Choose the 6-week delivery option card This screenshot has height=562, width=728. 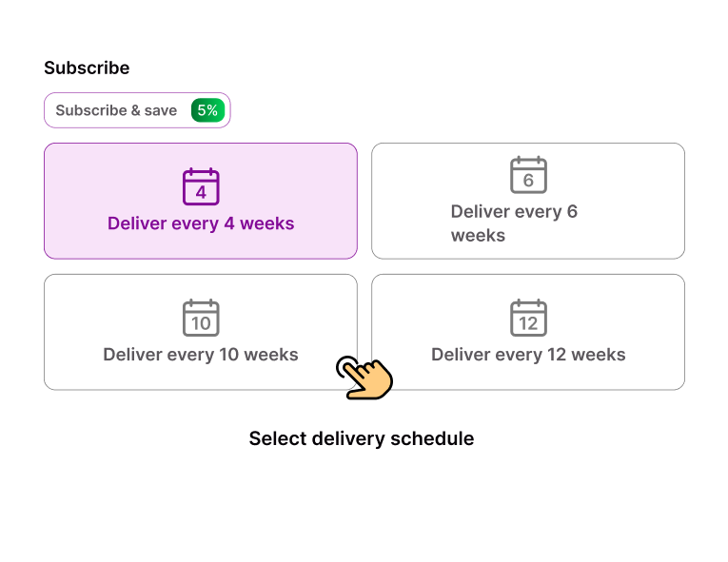(528, 201)
